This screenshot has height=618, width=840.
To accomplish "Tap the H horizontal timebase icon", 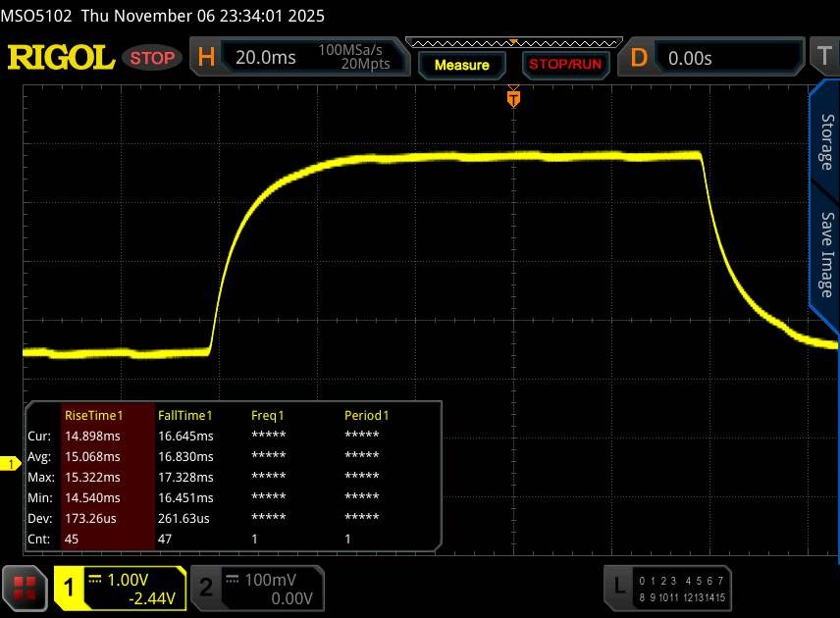I will [x=207, y=58].
